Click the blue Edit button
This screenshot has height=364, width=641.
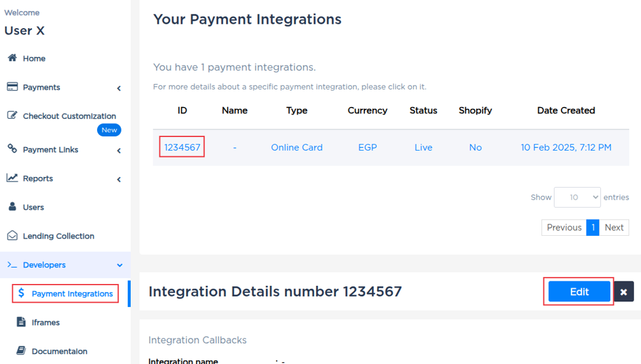(579, 291)
